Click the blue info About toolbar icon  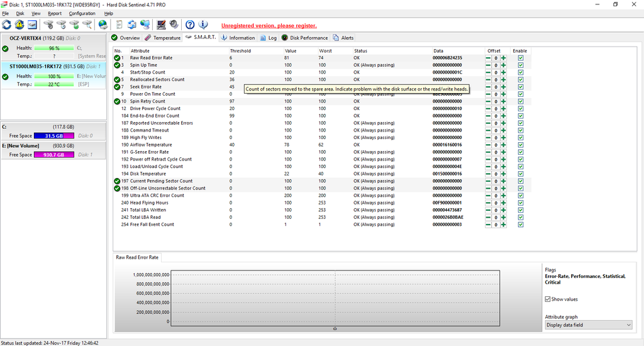[x=203, y=25]
